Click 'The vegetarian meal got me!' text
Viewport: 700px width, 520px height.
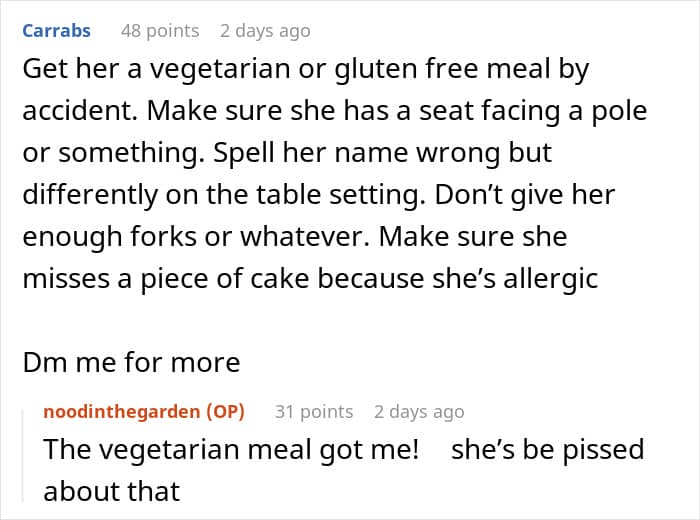pyautogui.click(x=231, y=449)
